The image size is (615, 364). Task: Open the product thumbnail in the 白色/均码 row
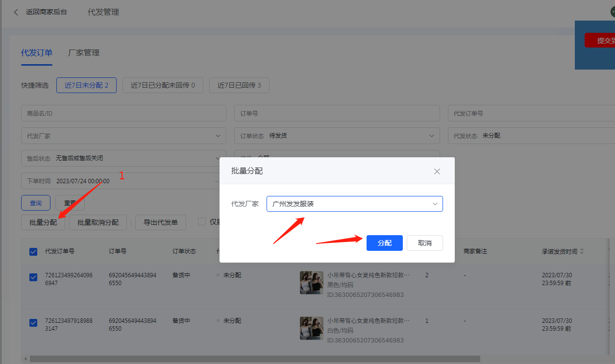(x=312, y=328)
